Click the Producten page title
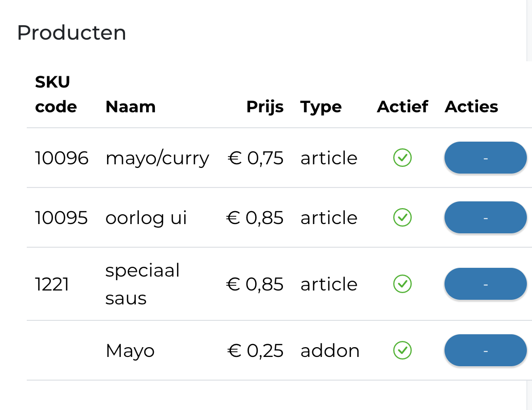The height and width of the screenshot is (410, 532). click(x=72, y=32)
